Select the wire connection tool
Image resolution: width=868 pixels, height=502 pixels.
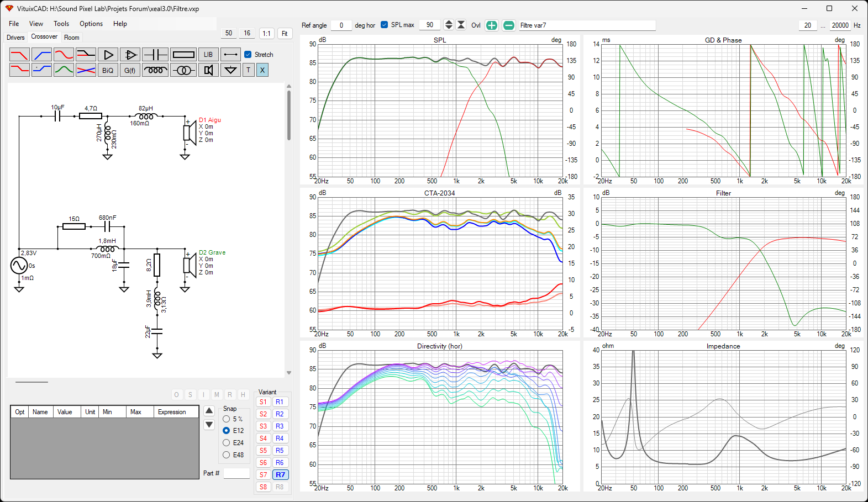(x=230, y=55)
